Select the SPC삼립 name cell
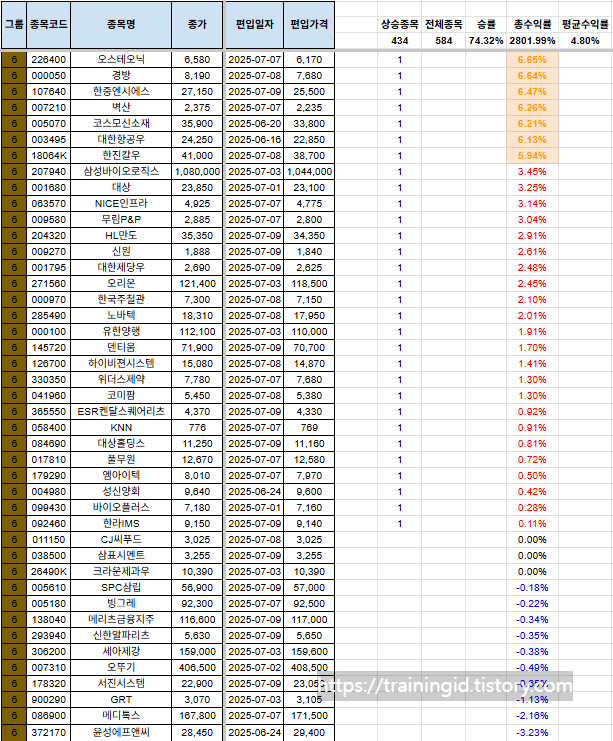The image size is (613, 741). tap(121, 588)
